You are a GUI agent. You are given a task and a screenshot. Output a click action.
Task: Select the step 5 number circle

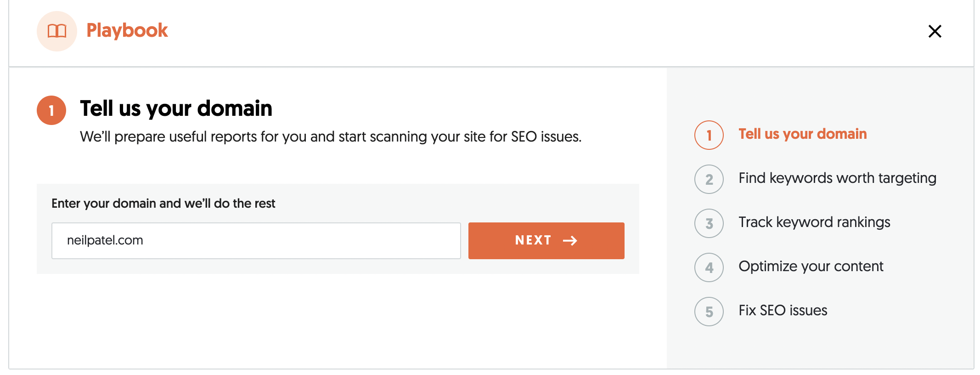709,312
